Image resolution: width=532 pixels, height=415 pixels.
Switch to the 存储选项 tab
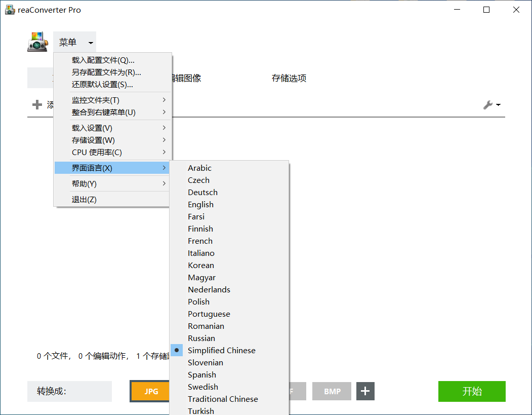coord(289,78)
